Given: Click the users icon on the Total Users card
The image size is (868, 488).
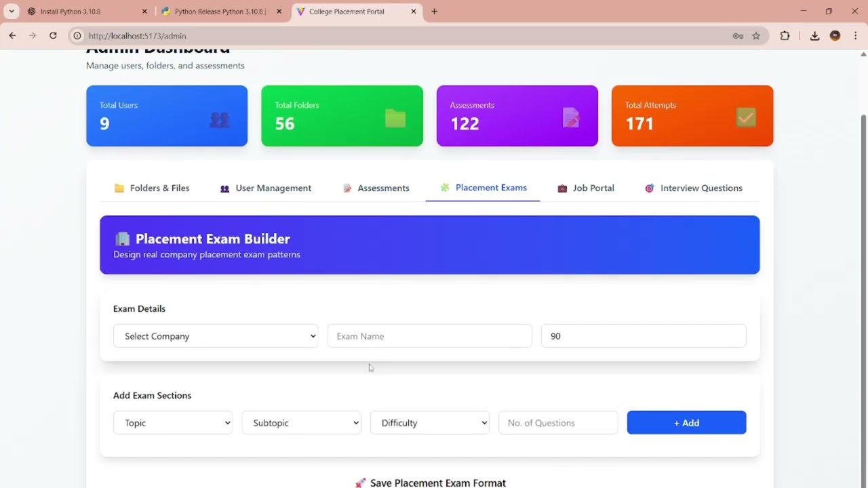Looking at the screenshot, I should pos(220,120).
